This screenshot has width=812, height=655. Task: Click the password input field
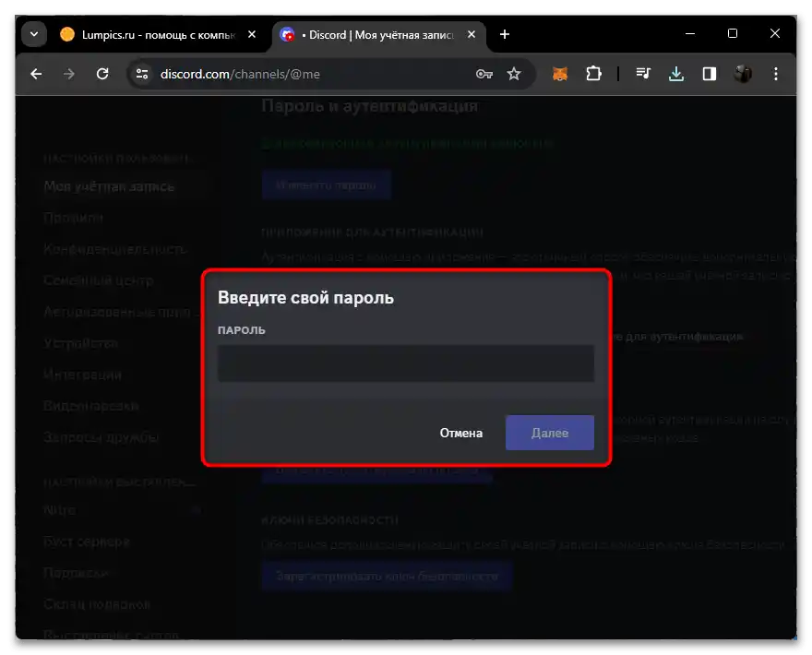[x=405, y=363]
